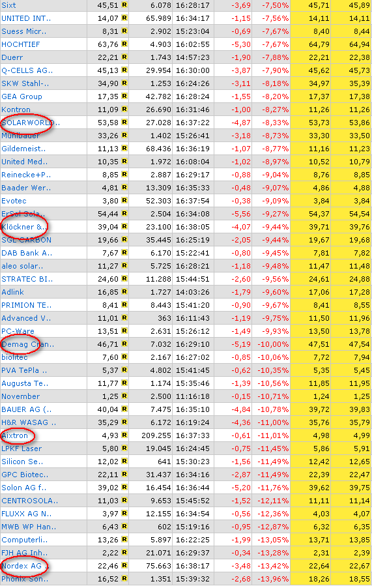372x588 pixels.
Task: Open the SKW Stahl-.. stock link
Action: (25, 83)
